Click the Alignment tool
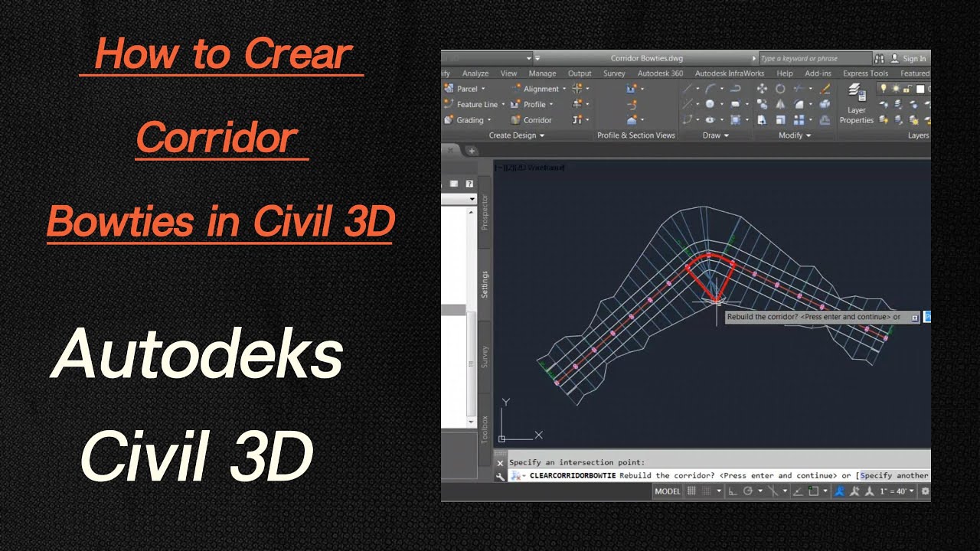 click(x=534, y=89)
